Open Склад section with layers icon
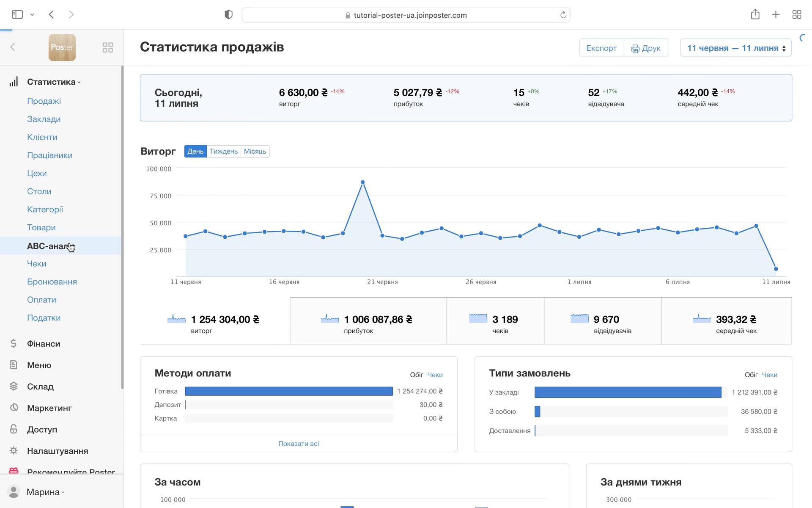This screenshot has width=812, height=508. pos(40,387)
